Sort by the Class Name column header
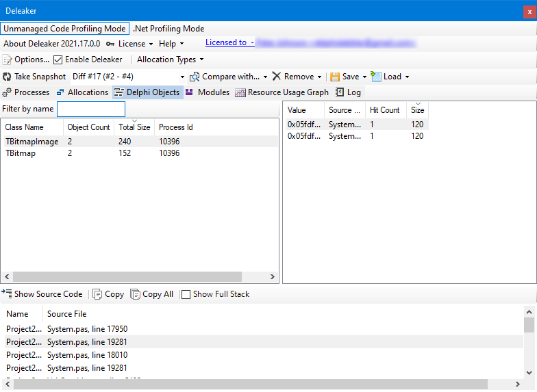Image resolution: width=537 pixels, height=392 pixels. click(32, 127)
